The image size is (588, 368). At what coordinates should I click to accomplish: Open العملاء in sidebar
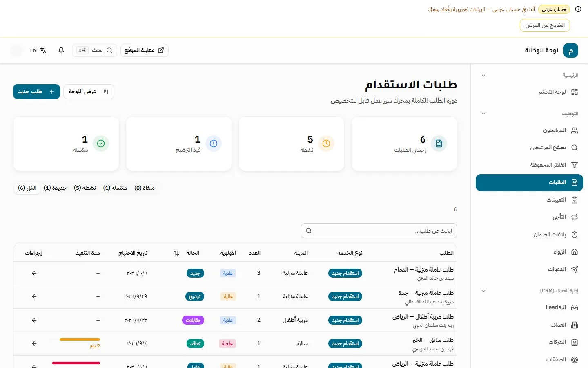tap(529, 325)
